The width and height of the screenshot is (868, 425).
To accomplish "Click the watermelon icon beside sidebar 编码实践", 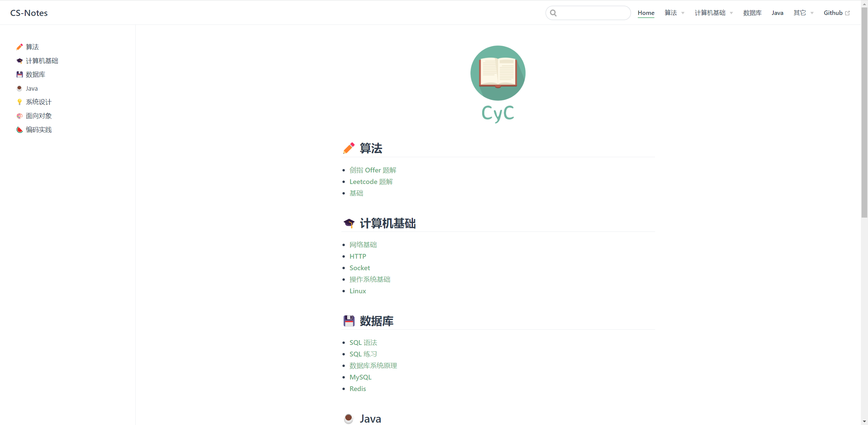I will click(x=20, y=130).
